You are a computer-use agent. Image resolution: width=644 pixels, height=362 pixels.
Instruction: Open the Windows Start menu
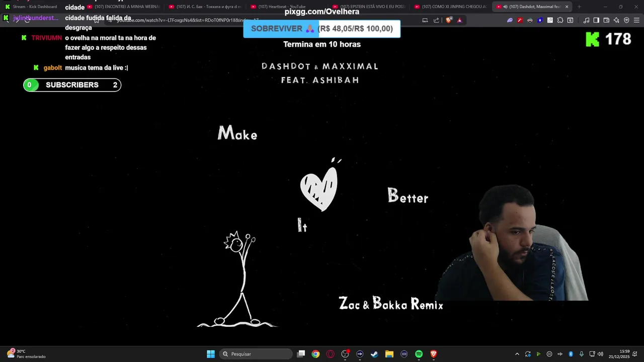[x=211, y=354]
